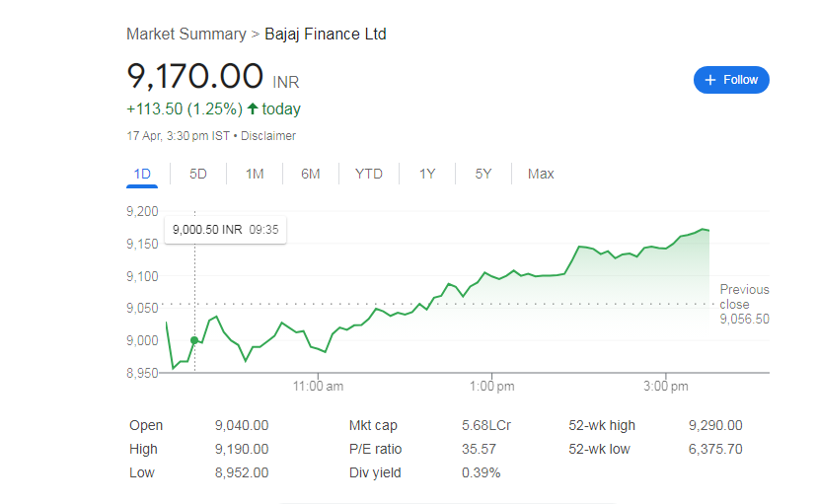Click the 9,170.00 stock price
Viewport: 817px width, 504px height.
(194, 76)
